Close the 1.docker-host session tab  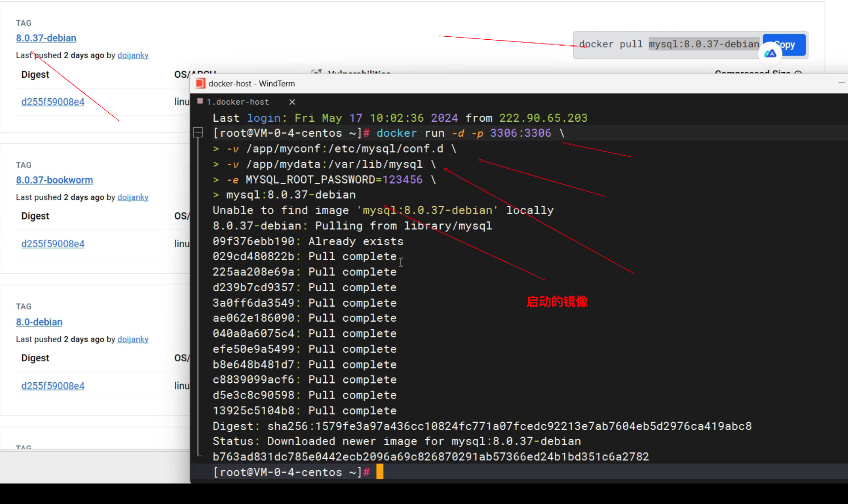(x=292, y=102)
